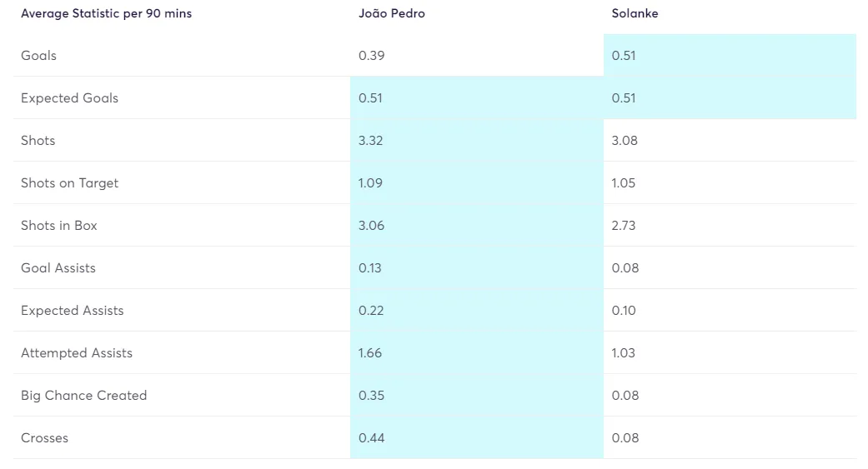Click João Pedro's Goals value 0.39
The height and width of the screenshot is (469, 868).
pos(371,55)
